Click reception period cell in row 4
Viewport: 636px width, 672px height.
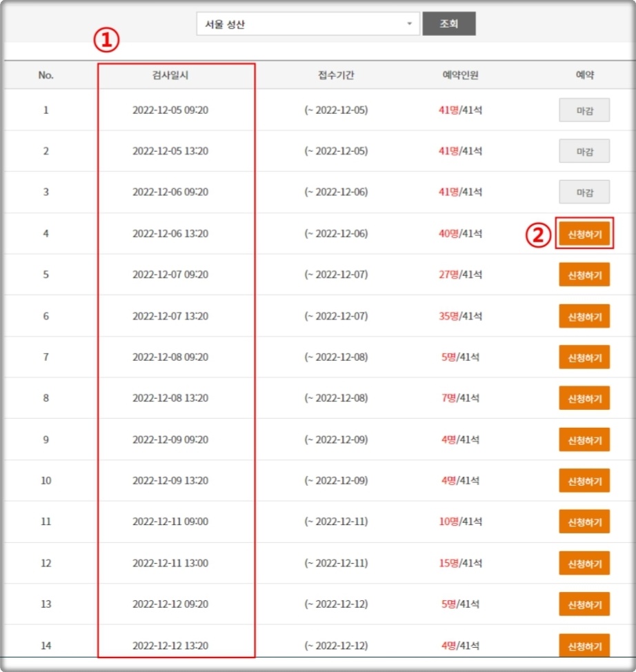point(336,234)
